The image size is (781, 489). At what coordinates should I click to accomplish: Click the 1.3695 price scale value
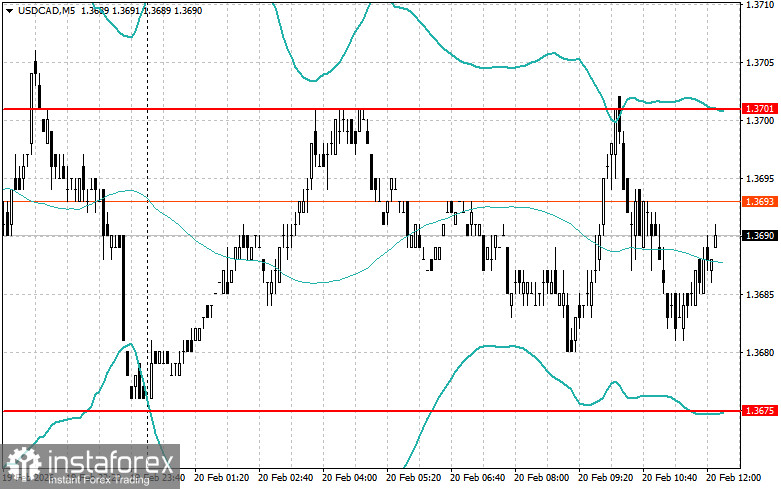click(x=760, y=179)
